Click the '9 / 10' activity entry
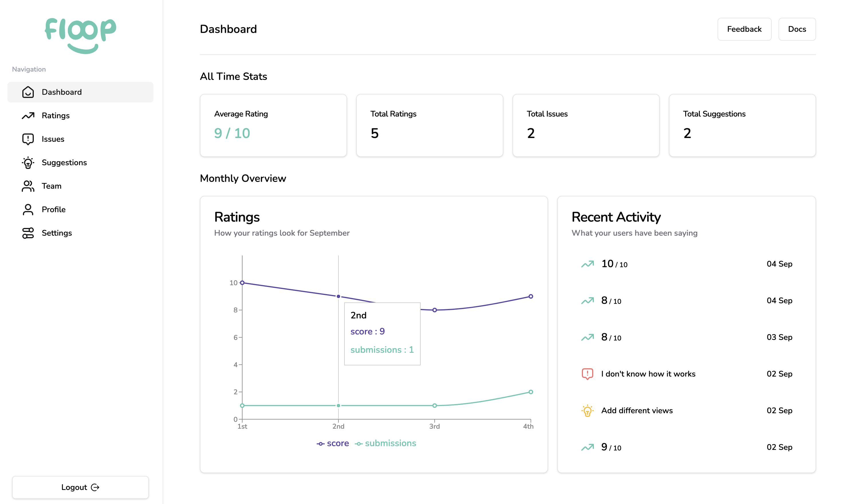This screenshot has height=504, width=851. (x=687, y=447)
